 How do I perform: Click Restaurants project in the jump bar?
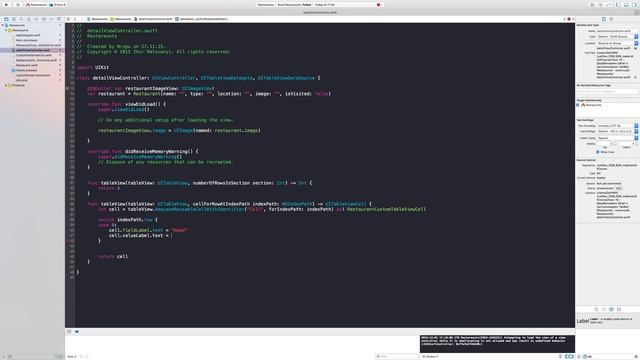pyautogui.click(x=97, y=19)
